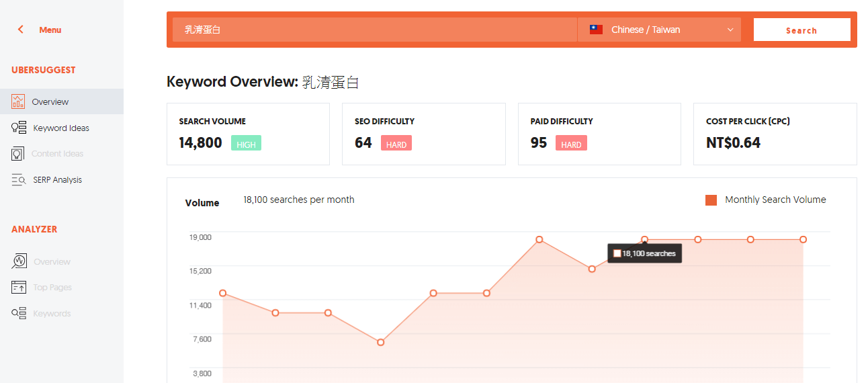Click the lowest data point on chart
The height and width of the screenshot is (383, 868).
[x=381, y=342]
